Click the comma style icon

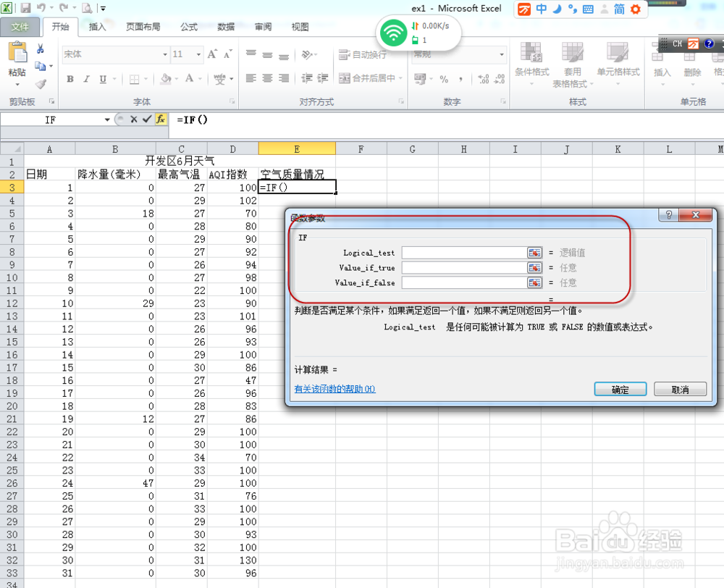[x=460, y=79]
